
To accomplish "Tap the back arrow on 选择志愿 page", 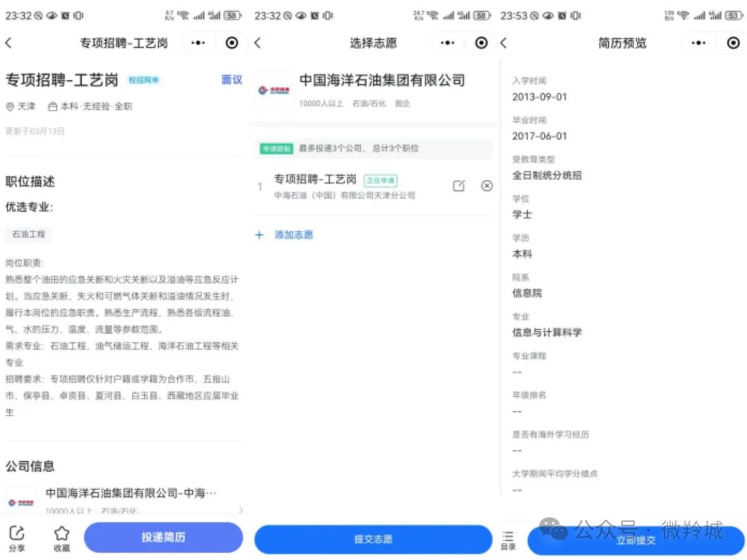I will tap(259, 42).
